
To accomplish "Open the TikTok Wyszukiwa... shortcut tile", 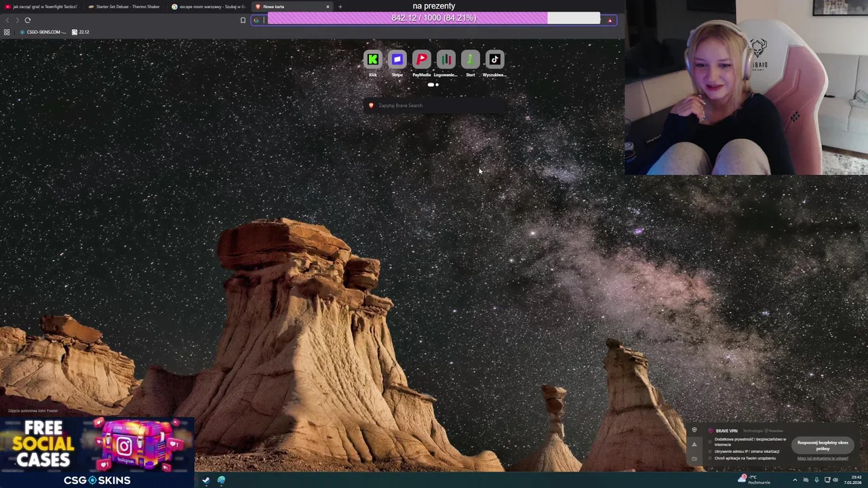I will coord(494,60).
